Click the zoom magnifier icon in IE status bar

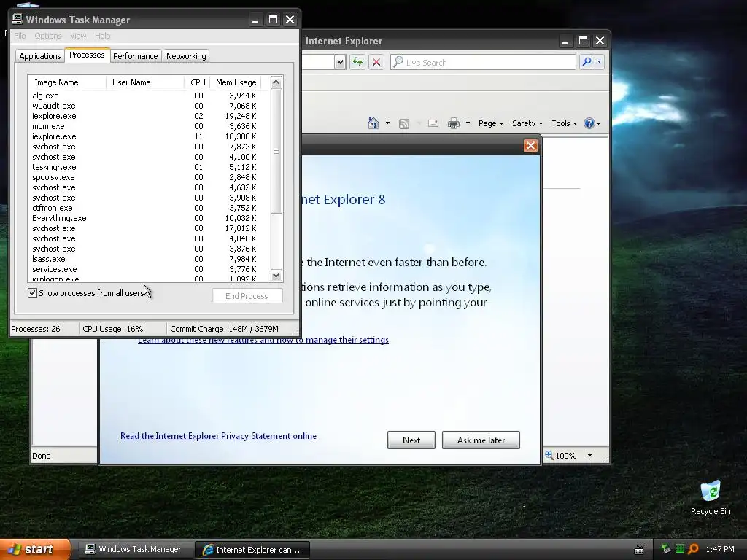549,455
